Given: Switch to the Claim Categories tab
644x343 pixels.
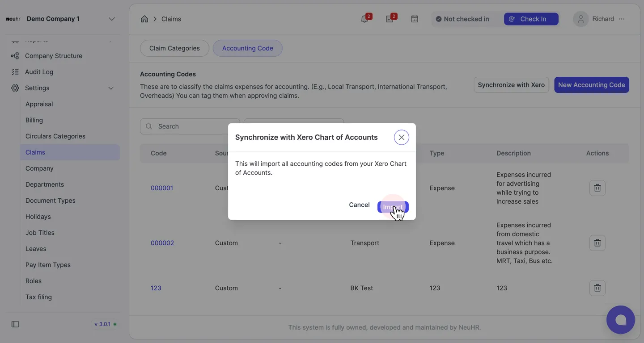Looking at the screenshot, I should click(x=174, y=48).
